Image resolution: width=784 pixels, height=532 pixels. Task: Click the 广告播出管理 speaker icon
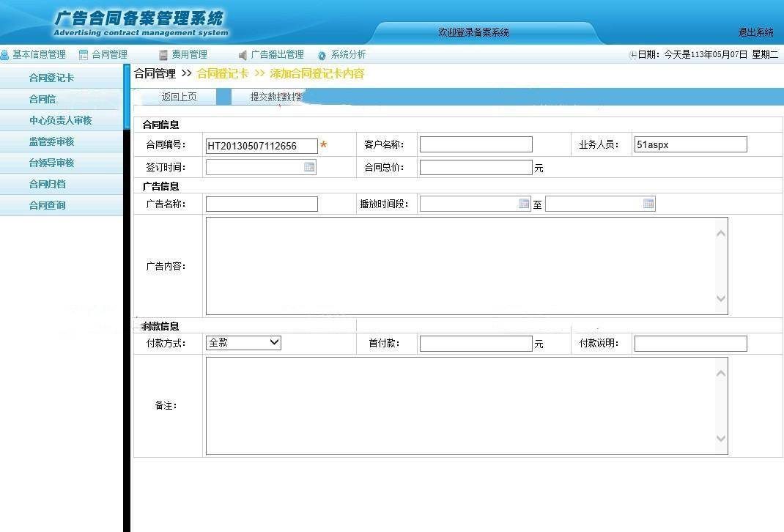(243, 55)
